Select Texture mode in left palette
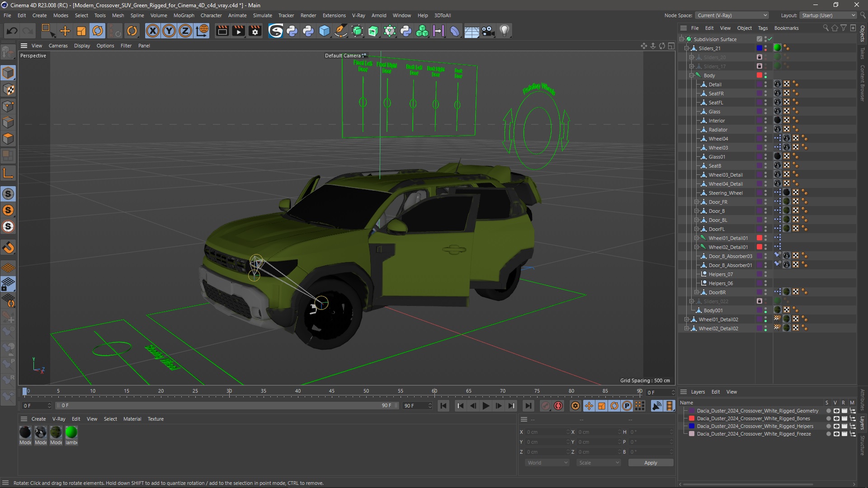Viewport: 868px width, 488px height. [8, 89]
